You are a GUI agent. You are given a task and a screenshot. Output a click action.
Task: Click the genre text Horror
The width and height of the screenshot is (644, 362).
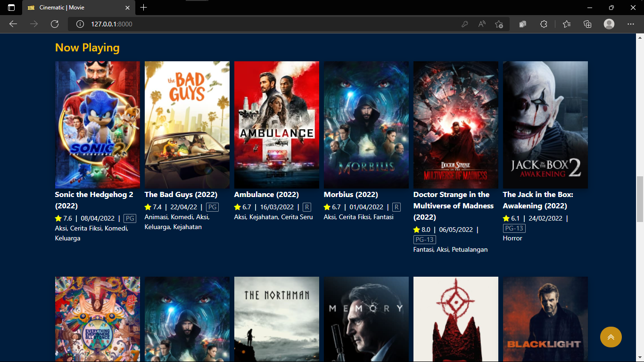(512, 238)
